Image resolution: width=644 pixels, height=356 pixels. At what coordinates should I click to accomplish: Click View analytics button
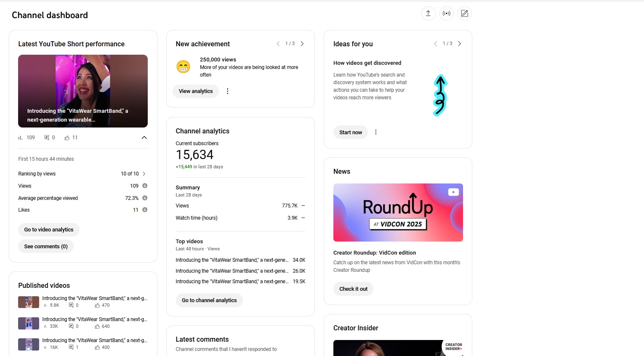[x=196, y=91]
